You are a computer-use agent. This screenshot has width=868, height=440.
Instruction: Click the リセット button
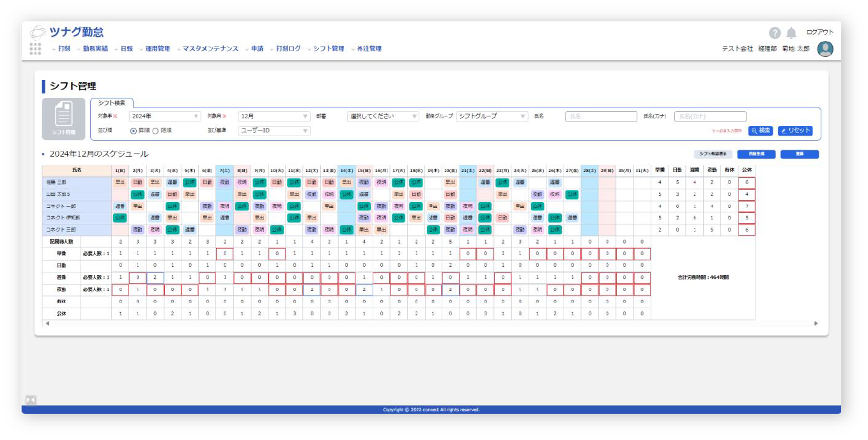(x=795, y=130)
